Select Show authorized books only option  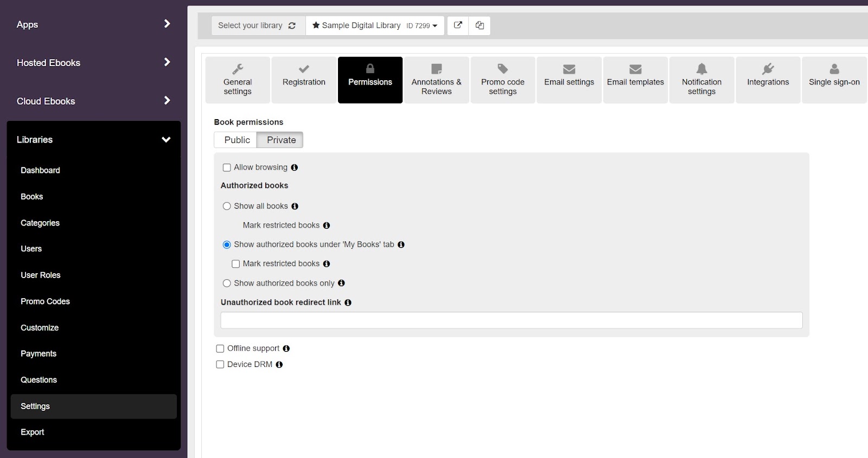tap(227, 283)
